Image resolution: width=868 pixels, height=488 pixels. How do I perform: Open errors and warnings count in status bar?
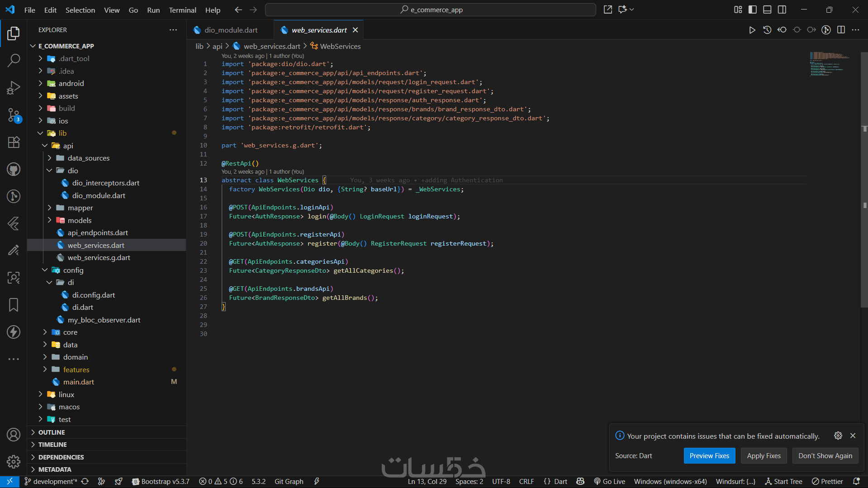click(x=221, y=482)
